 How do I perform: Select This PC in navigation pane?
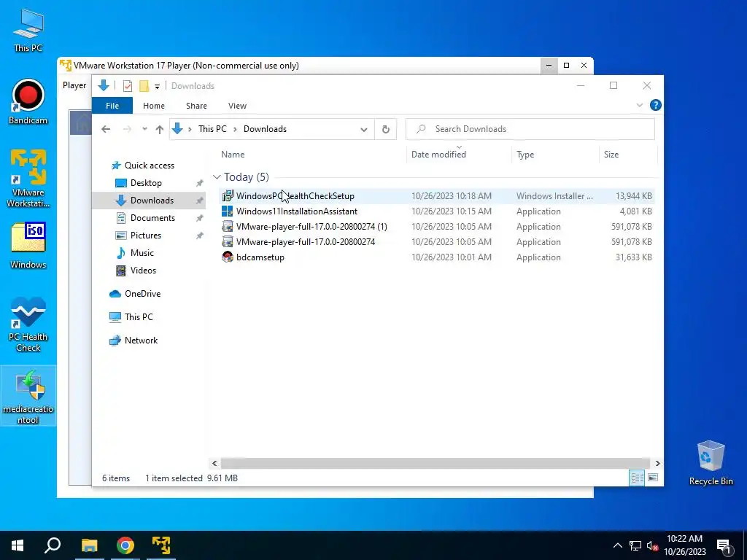138,317
